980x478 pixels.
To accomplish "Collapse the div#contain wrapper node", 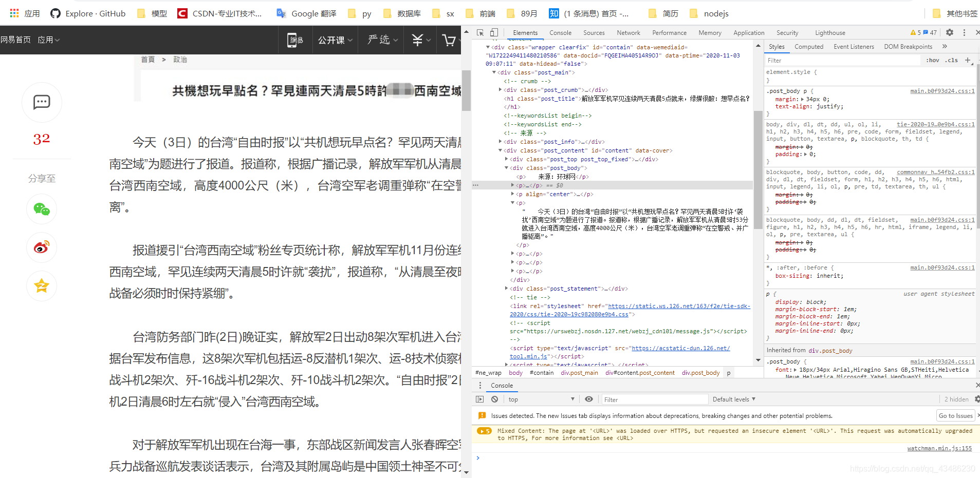I will point(488,47).
